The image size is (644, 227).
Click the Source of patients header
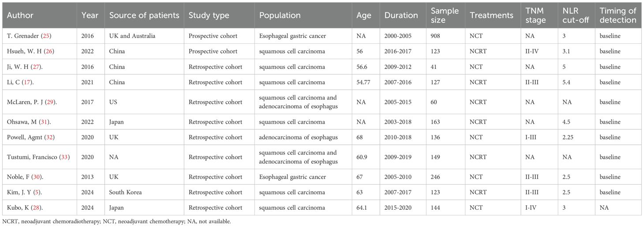point(144,15)
